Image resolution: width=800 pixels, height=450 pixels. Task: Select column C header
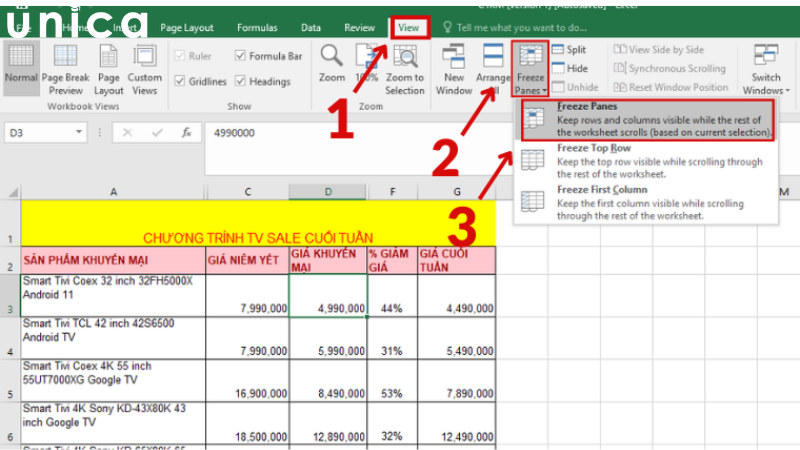[x=247, y=192]
